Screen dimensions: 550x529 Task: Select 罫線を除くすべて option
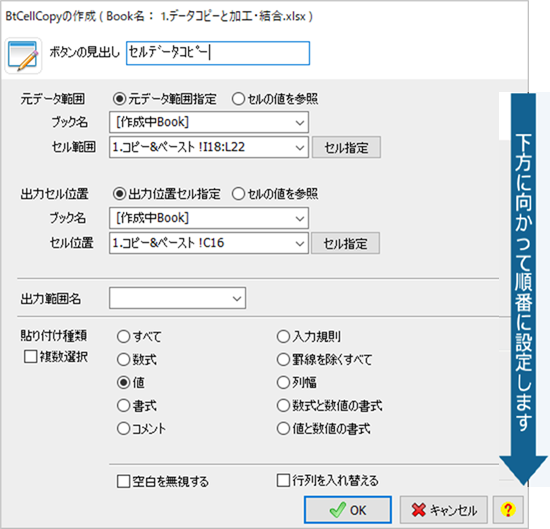[x=283, y=360]
